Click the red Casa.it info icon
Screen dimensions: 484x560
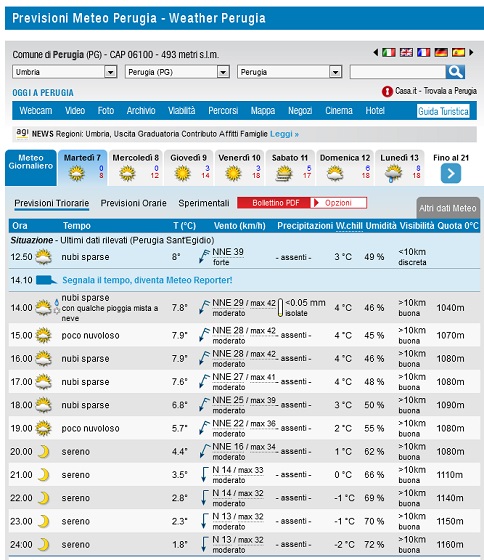tap(387, 91)
